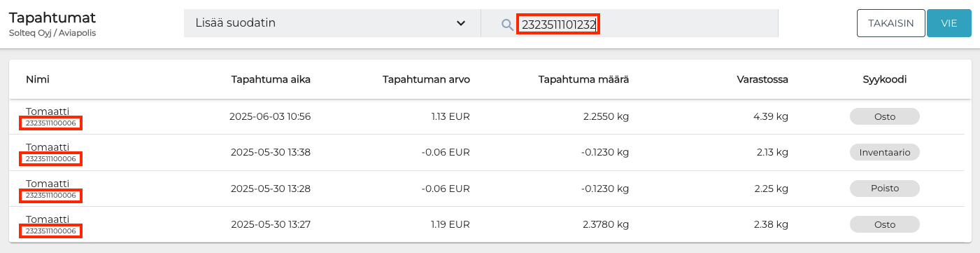Screen dimensions: 980x253
Task: Click the 1.13 EUR value
Action: 450,116
